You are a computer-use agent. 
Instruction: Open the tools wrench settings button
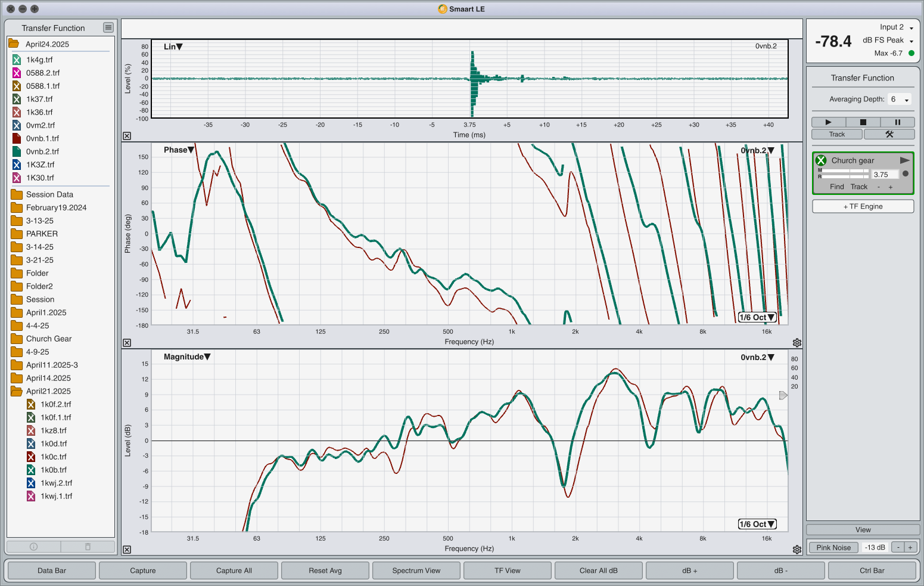tap(889, 134)
